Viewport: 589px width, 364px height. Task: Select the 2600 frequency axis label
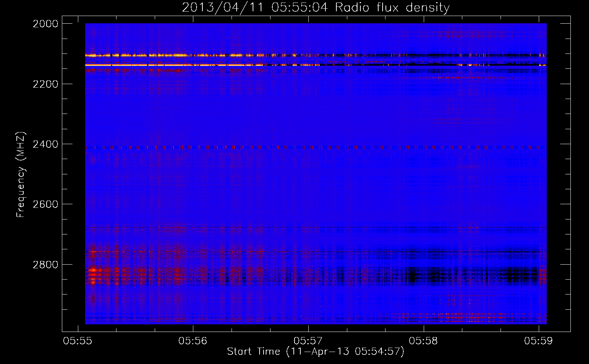coord(46,204)
